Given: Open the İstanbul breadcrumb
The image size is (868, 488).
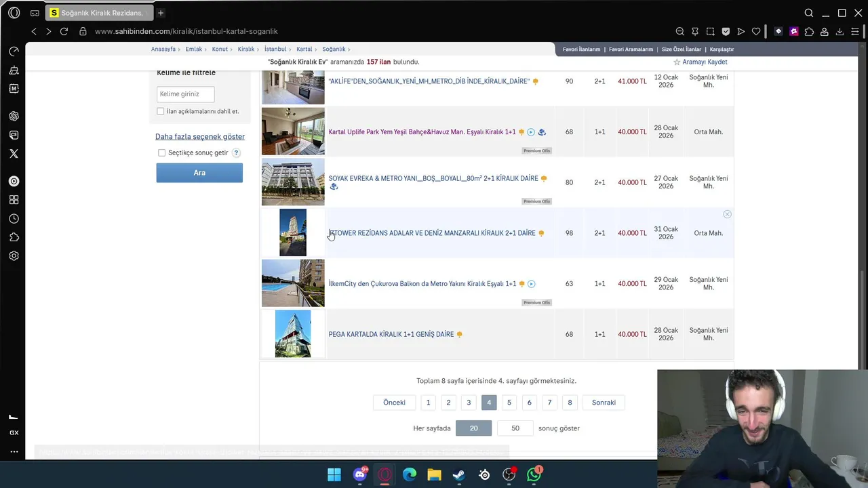Looking at the screenshot, I should tap(275, 49).
